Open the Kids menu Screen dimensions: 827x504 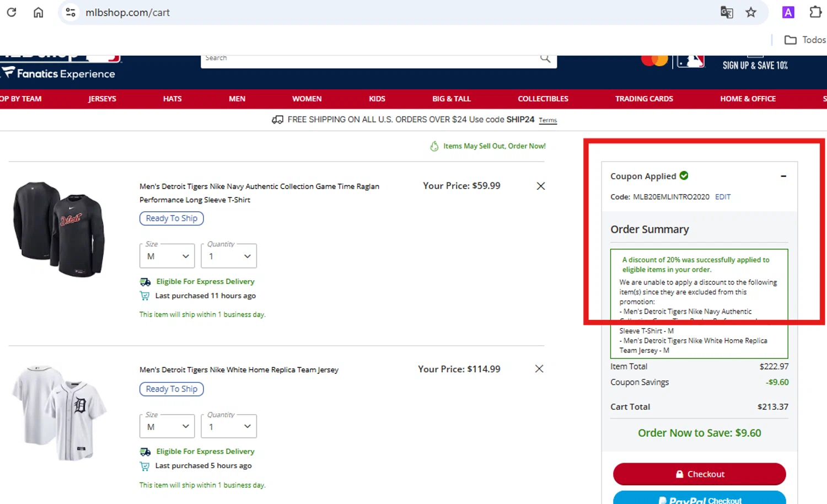coord(377,99)
